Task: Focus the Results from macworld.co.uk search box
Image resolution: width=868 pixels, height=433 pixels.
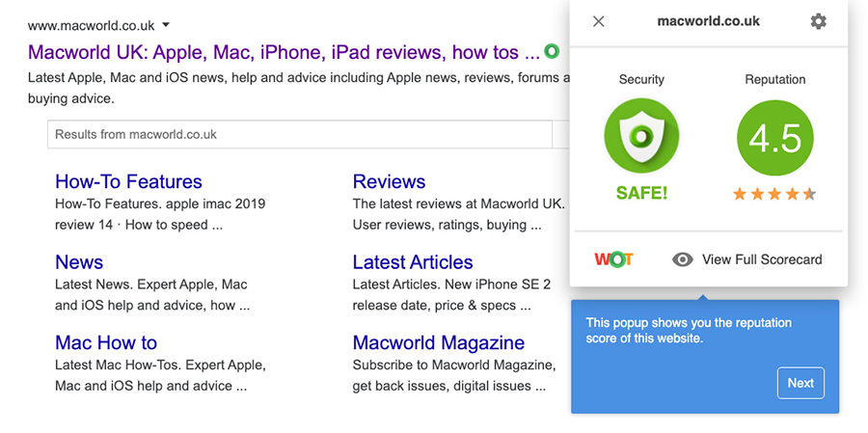Action: (x=300, y=134)
